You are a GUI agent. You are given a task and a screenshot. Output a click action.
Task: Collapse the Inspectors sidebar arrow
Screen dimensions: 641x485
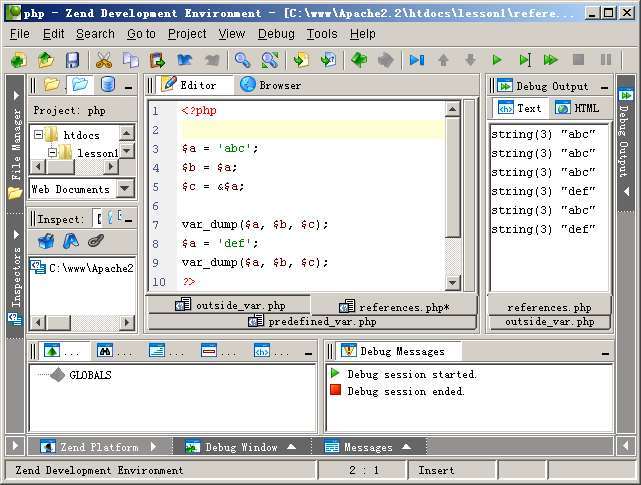point(16,234)
